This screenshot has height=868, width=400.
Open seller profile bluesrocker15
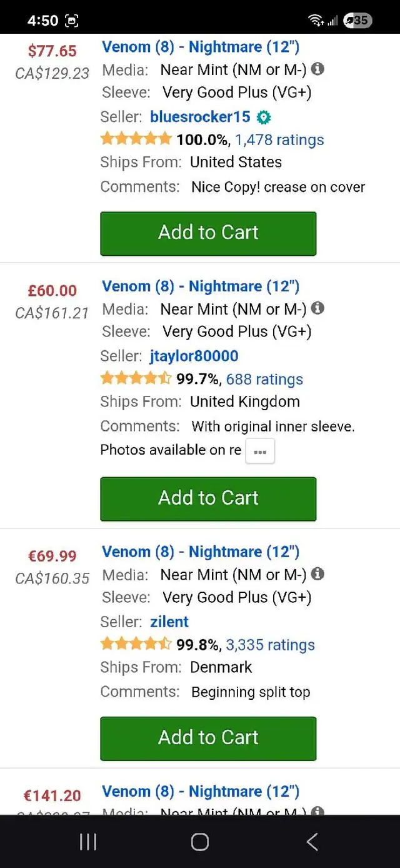pos(200,117)
